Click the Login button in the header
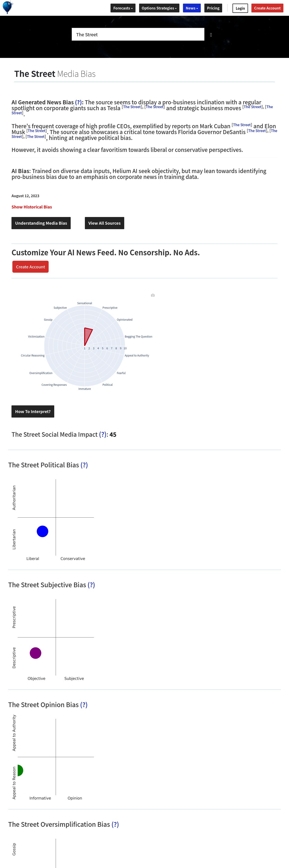The width and height of the screenshot is (289, 868). 240,8
